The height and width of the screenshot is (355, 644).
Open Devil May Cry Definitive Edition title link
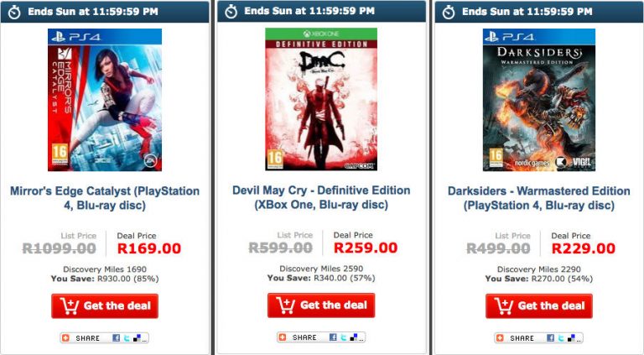(321, 197)
